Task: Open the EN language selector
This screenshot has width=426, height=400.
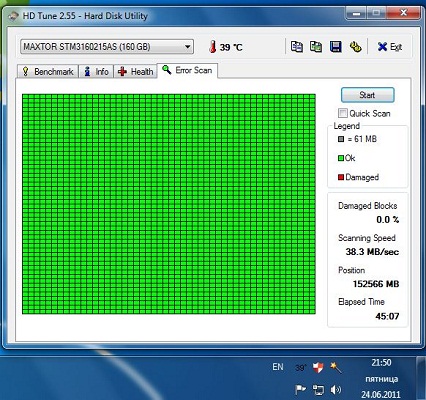Action: pos(278,367)
